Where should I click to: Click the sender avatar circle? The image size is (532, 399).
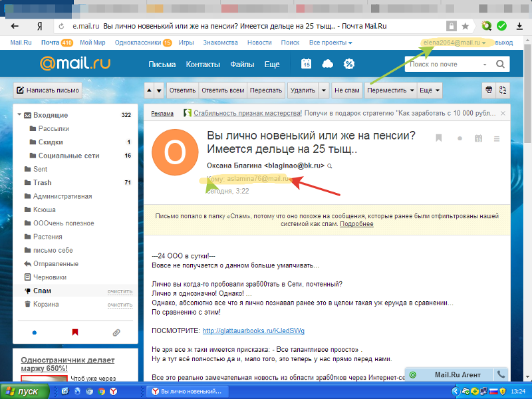175,152
